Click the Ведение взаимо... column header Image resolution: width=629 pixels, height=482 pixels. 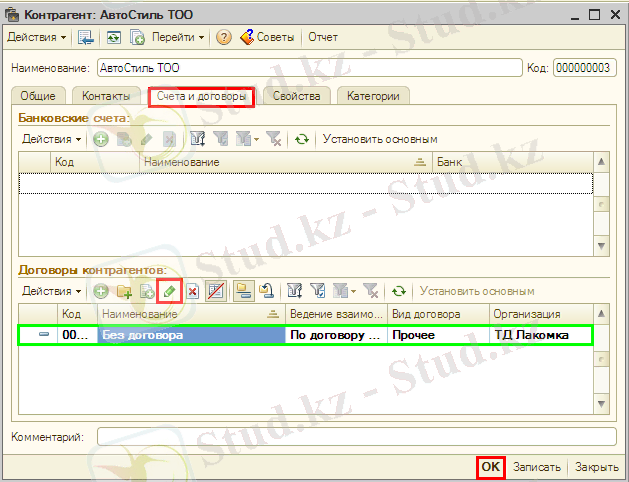point(336,314)
